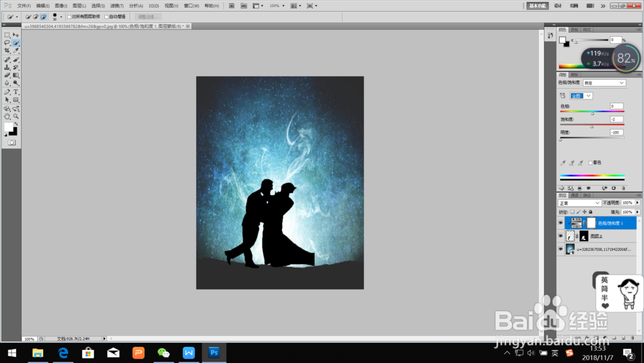644x363 pixels.
Task: Open the 图像(I) menu
Action: pyautogui.click(x=61, y=6)
